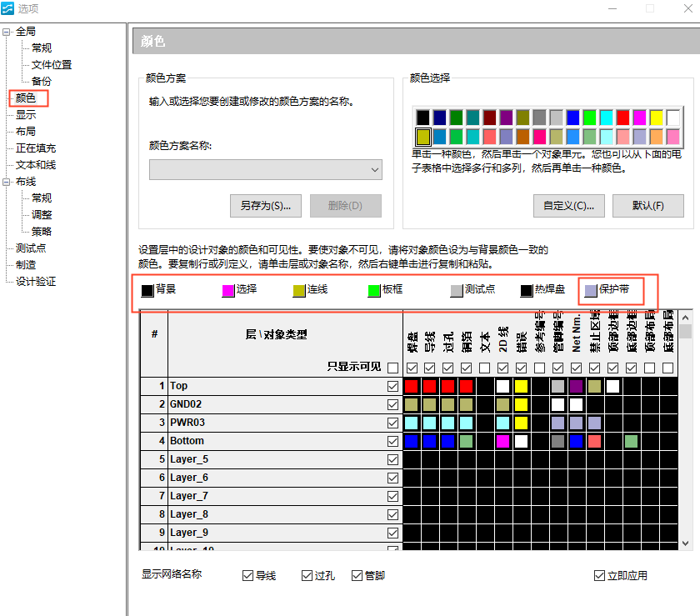The image size is (700, 616).
Task: Click the 背景 background color swatch
Action: point(147,290)
